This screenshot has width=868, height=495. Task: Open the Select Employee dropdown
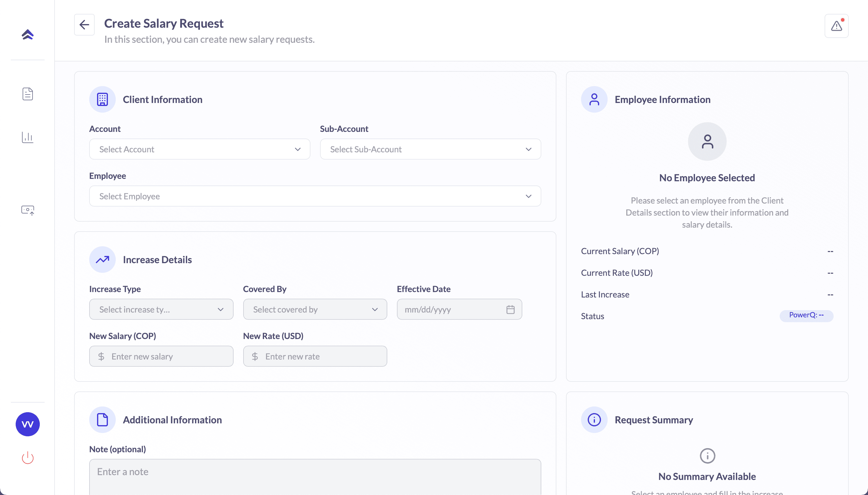(x=315, y=196)
